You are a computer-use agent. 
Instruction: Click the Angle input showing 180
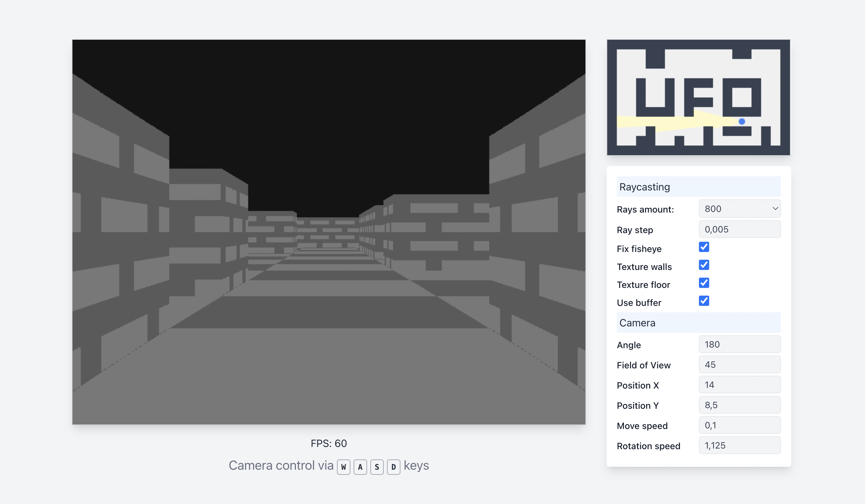[740, 344]
